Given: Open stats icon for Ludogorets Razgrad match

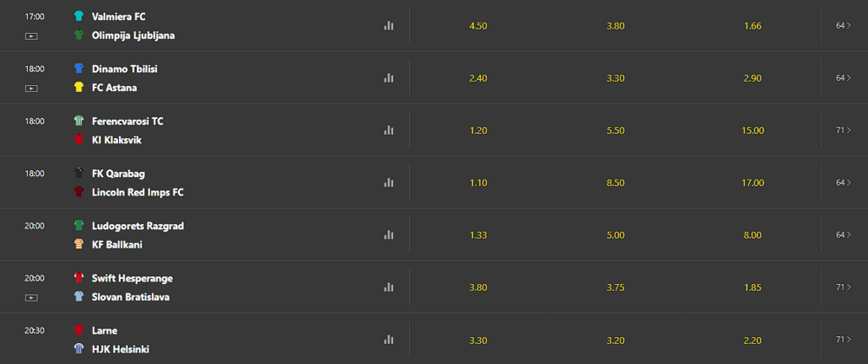Looking at the screenshot, I should pos(389,235).
